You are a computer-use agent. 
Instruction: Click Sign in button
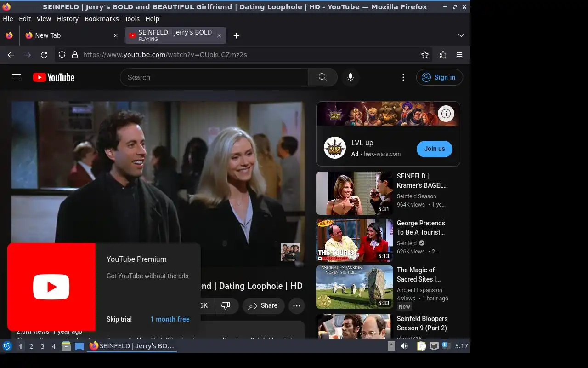point(440,77)
